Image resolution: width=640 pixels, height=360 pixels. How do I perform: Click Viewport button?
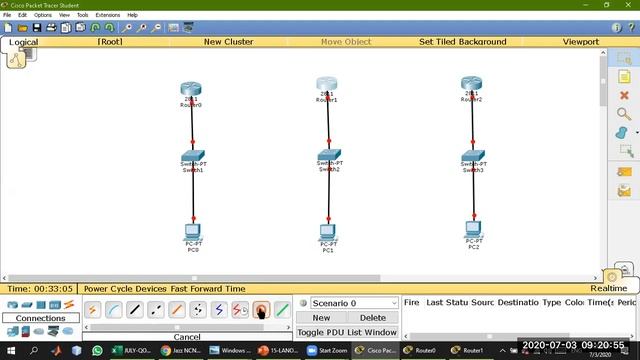click(x=580, y=42)
